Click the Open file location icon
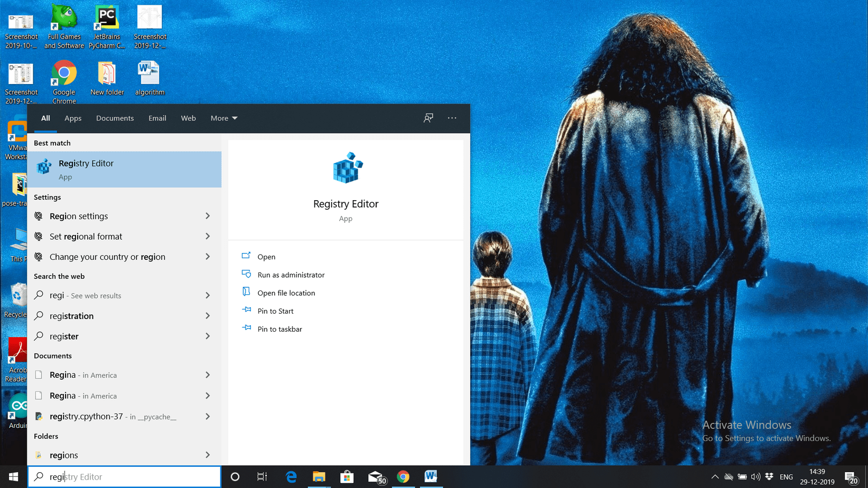 [246, 292]
